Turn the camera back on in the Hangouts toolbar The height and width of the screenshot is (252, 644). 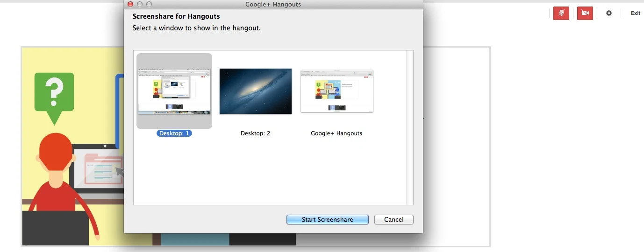(585, 13)
